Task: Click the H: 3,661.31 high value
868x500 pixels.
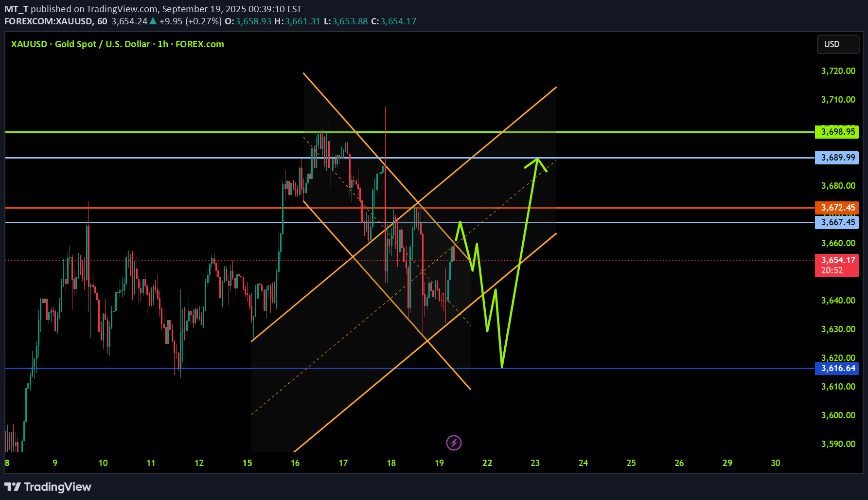Action: coord(298,21)
